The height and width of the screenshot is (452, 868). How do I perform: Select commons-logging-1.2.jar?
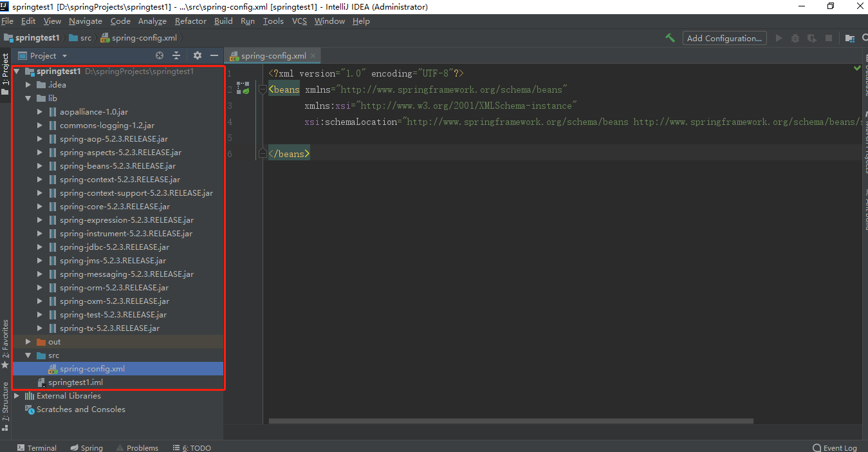click(107, 126)
